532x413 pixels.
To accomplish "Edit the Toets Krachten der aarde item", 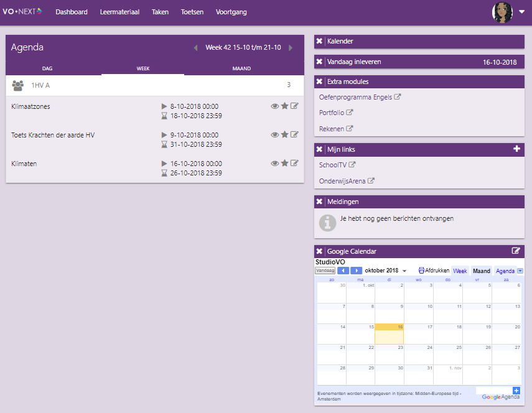I will [294, 134].
